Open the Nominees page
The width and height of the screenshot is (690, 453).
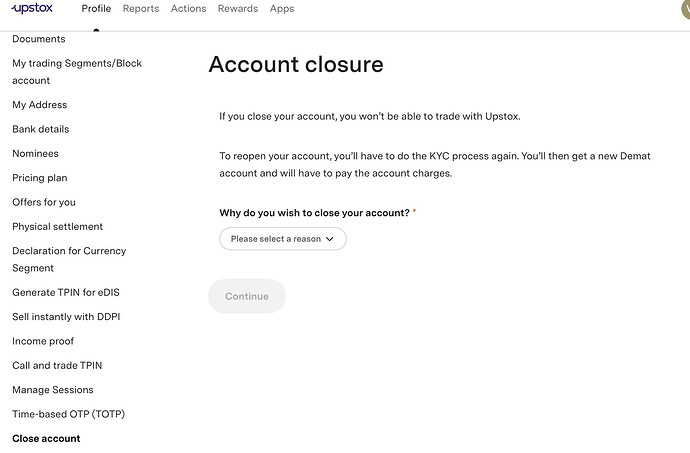(x=35, y=154)
